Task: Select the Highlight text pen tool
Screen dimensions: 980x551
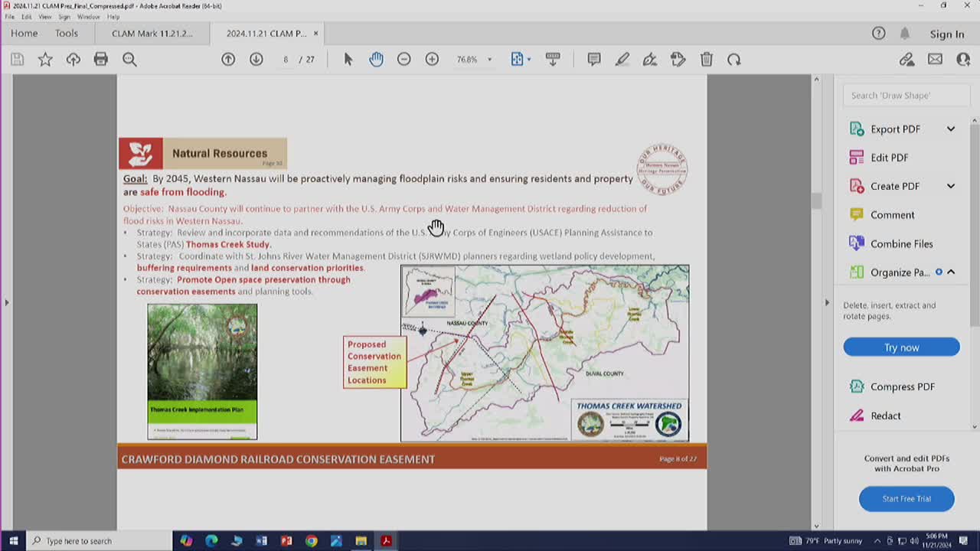Action: [x=622, y=60]
